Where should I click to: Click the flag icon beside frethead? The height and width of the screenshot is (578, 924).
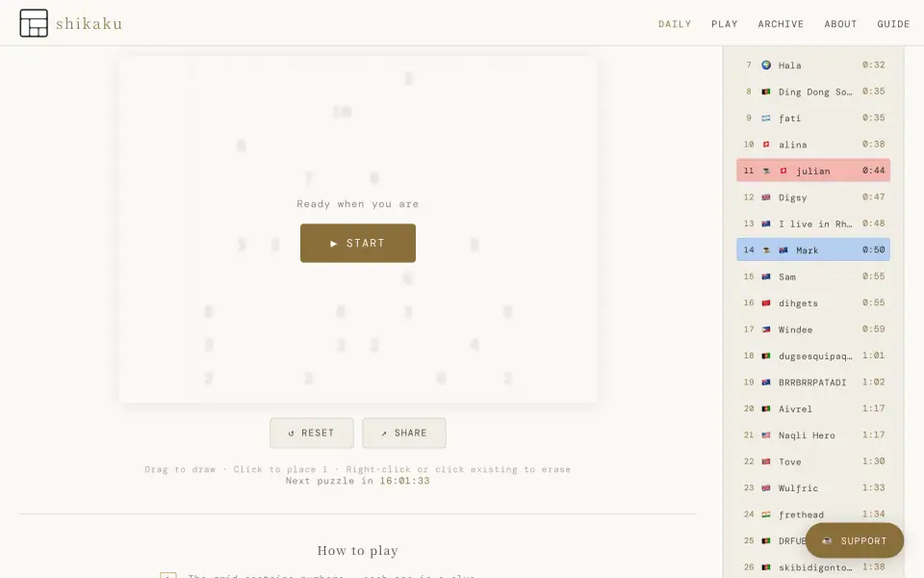(x=766, y=514)
